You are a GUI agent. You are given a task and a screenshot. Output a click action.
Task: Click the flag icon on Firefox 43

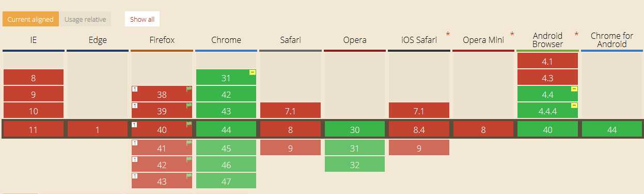(x=189, y=175)
